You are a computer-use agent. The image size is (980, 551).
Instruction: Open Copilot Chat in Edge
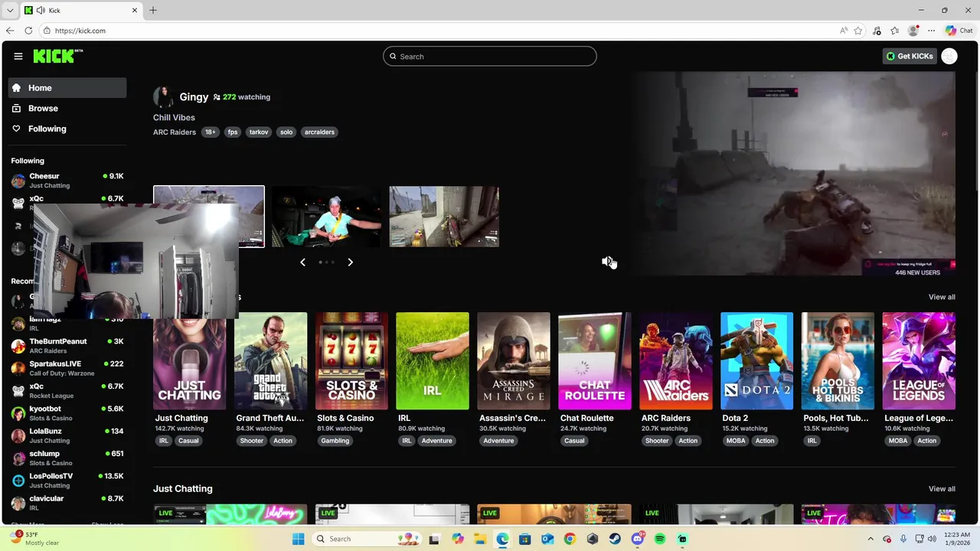click(959, 31)
